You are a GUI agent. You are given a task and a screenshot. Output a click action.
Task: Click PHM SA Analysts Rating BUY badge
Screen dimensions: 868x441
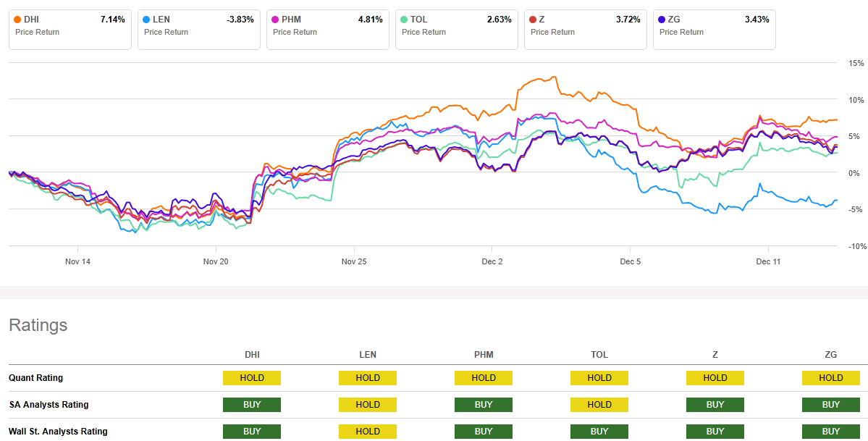pos(484,405)
